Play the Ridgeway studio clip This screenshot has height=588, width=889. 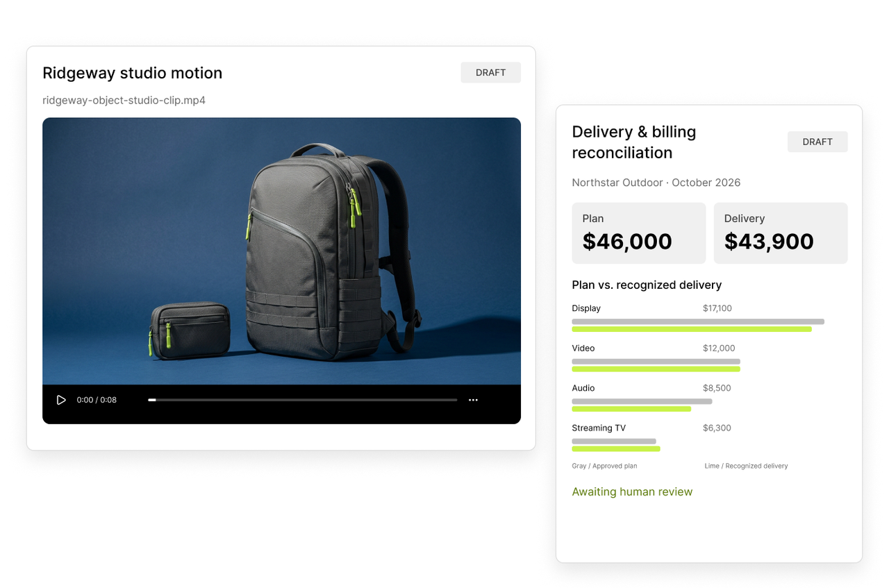point(61,400)
